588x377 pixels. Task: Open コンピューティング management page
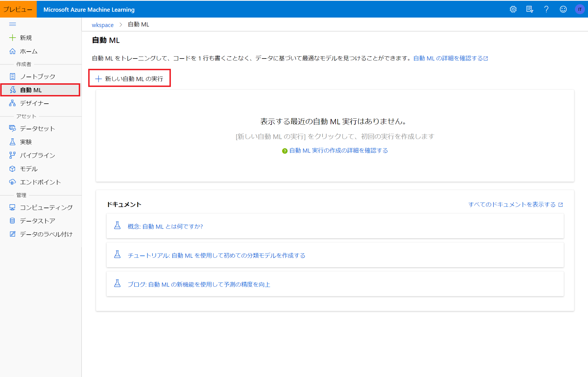coord(46,208)
